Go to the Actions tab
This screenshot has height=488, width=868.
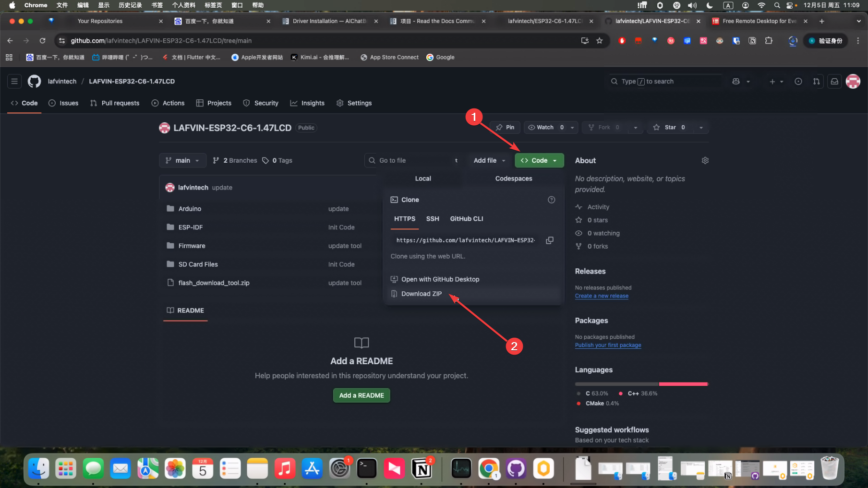[x=168, y=103]
